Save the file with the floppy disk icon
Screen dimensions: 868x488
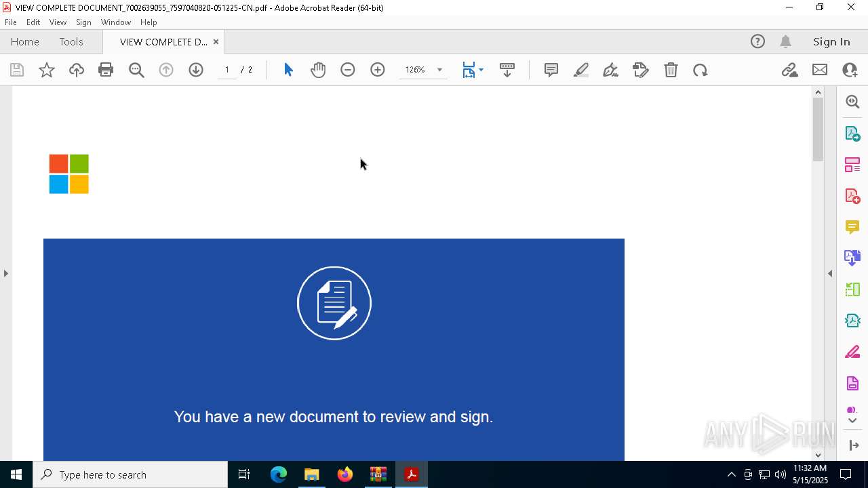click(x=17, y=70)
